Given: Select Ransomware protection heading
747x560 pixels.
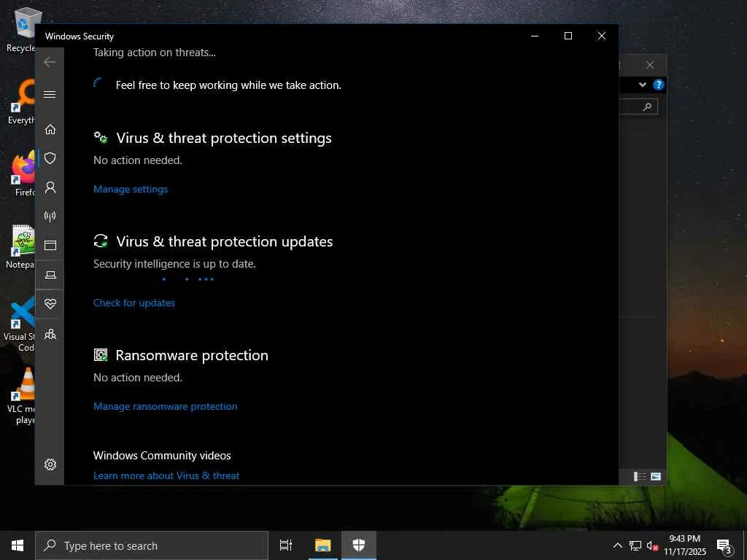Looking at the screenshot, I should tap(192, 355).
